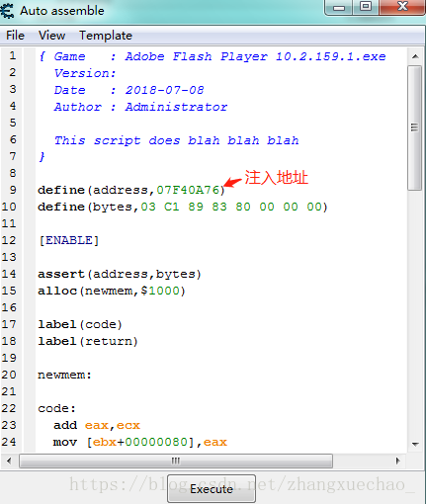Click the 'alloc(newmem,$1000)' line
The image size is (426, 504).
pos(112,291)
